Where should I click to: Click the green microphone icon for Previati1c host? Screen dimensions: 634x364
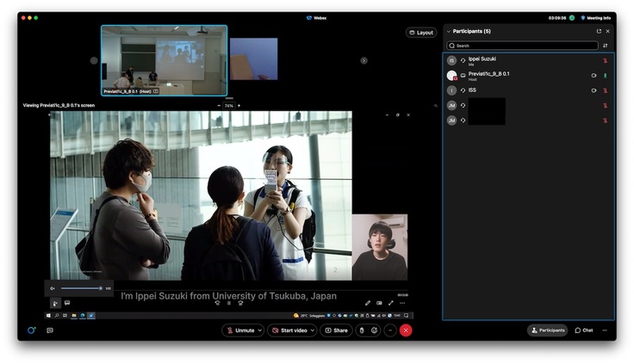(x=606, y=76)
